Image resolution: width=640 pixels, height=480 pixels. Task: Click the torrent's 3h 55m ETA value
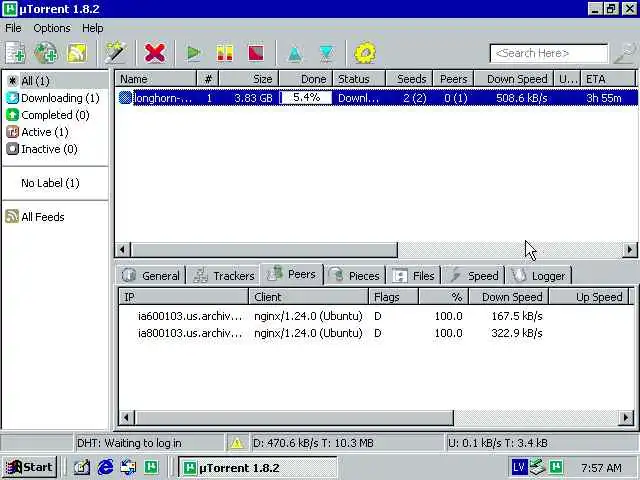604,98
